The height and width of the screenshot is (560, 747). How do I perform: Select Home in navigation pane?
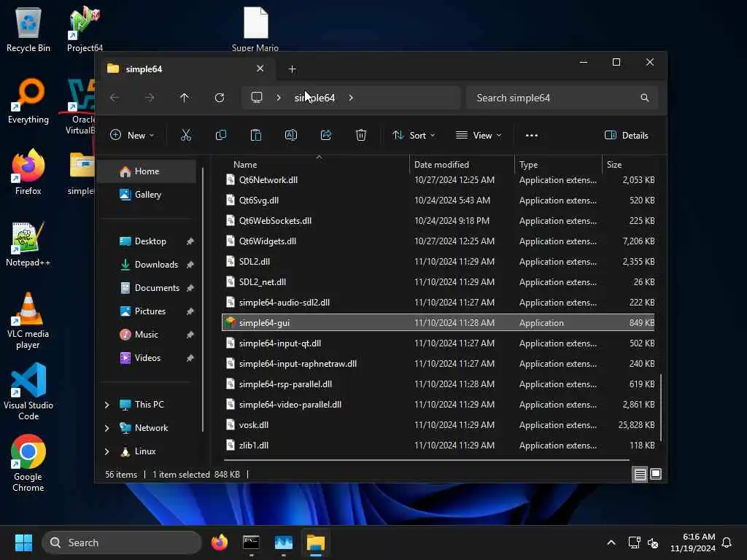tap(147, 171)
